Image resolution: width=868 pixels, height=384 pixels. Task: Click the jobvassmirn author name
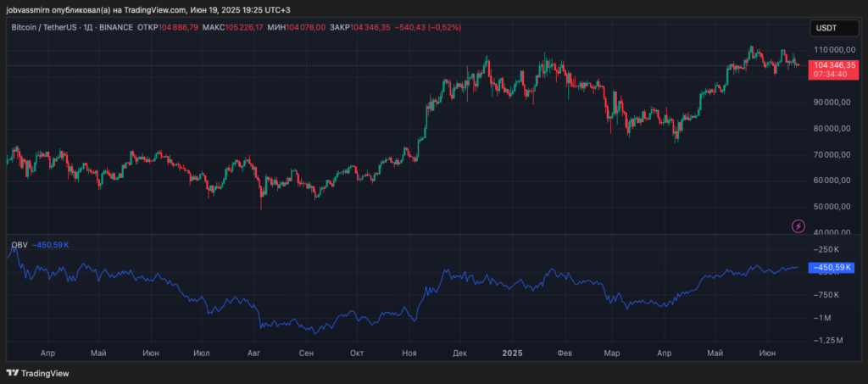32,8
